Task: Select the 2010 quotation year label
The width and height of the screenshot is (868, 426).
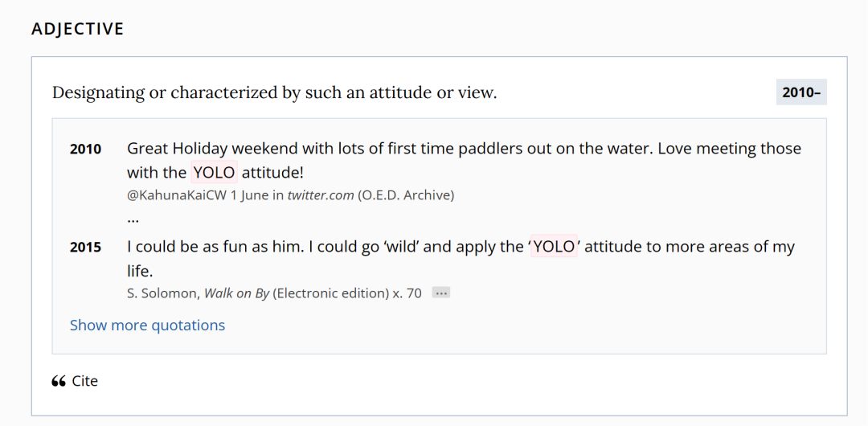Action: click(86, 150)
